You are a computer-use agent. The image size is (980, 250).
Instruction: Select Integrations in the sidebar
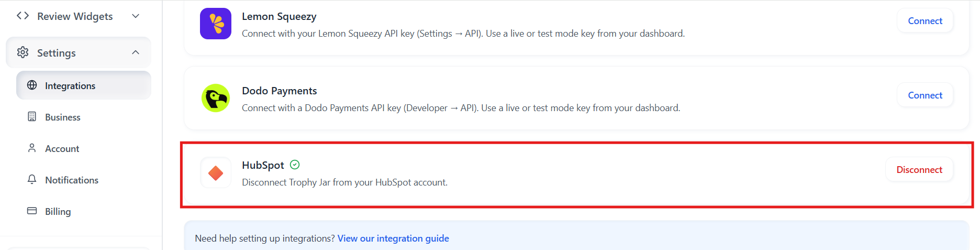click(84, 85)
